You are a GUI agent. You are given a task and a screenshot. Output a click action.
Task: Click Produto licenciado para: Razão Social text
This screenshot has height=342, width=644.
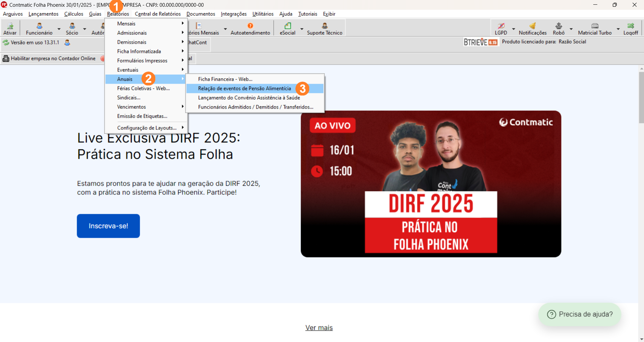[x=544, y=42]
